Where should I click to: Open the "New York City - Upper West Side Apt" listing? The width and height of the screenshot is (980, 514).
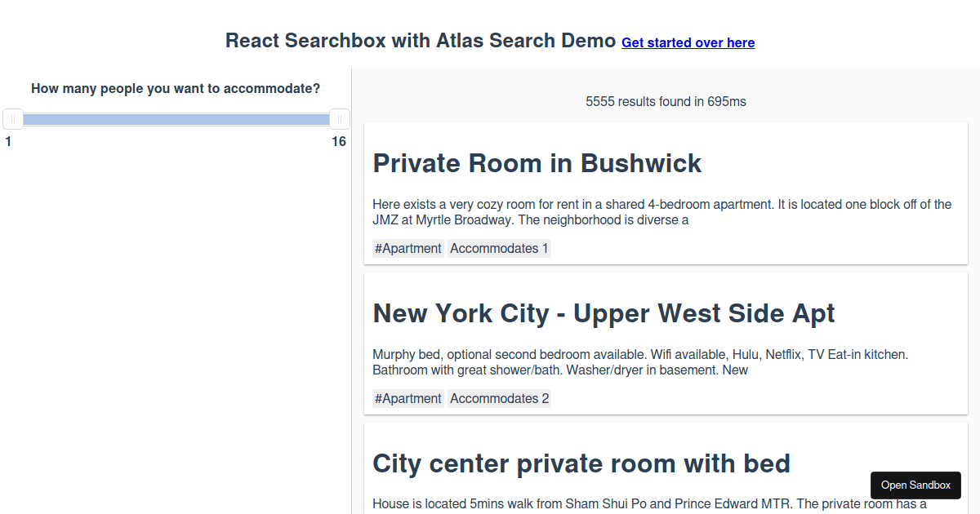coord(604,313)
